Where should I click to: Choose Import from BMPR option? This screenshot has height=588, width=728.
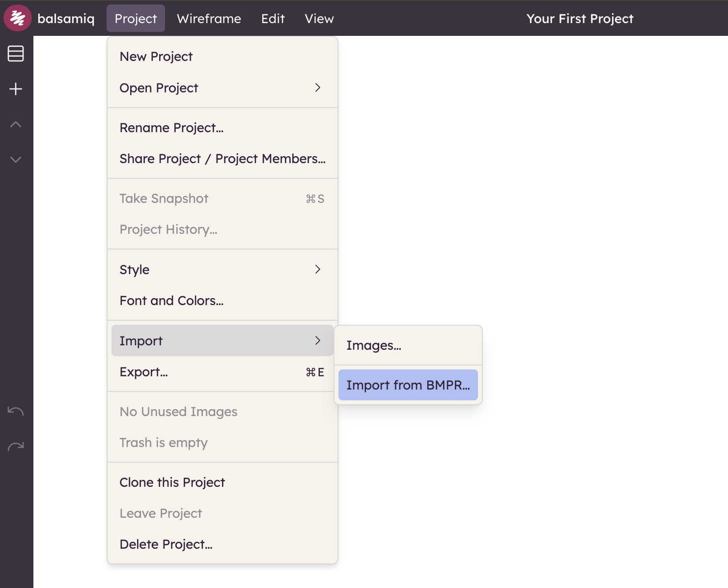tap(408, 385)
